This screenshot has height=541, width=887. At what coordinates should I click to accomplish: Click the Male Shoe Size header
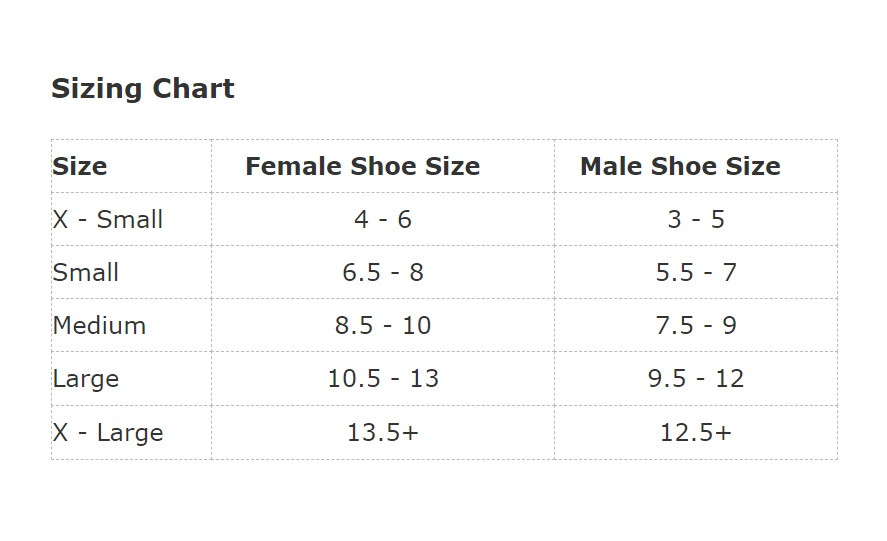point(681,166)
